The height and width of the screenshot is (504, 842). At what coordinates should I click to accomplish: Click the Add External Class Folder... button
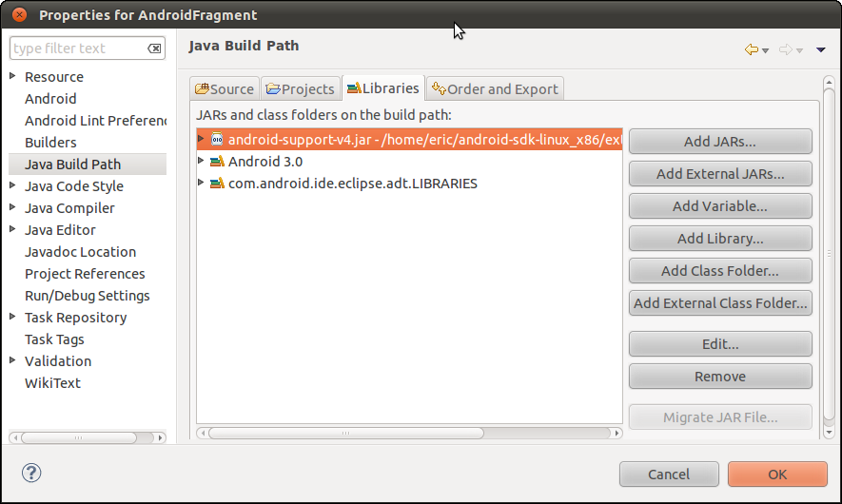[720, 302]
